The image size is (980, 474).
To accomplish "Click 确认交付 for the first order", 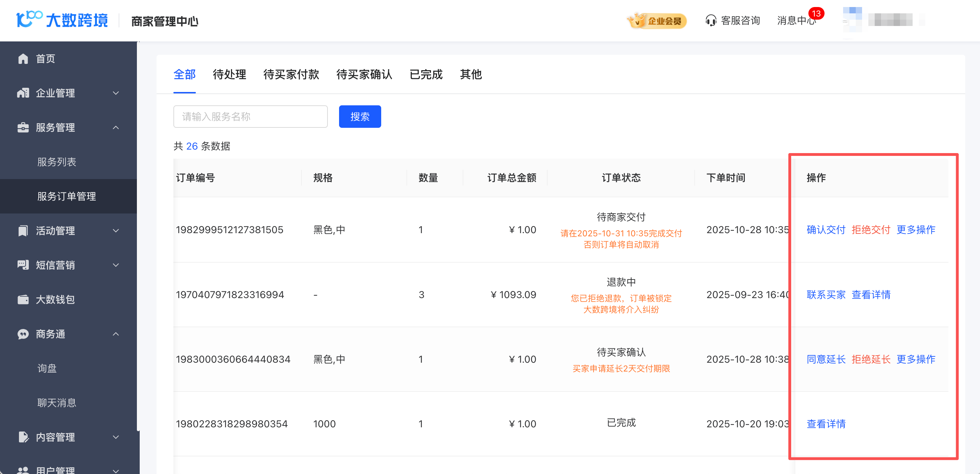I will (826, 229).
